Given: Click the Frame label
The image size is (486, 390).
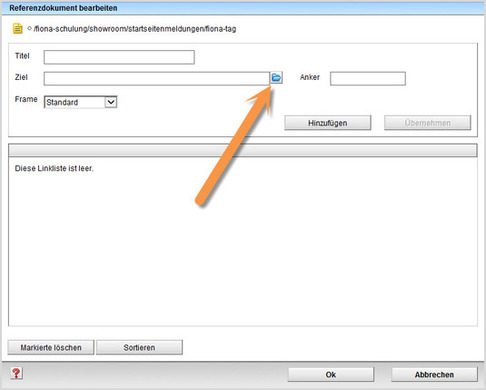Looking at the screenshot, I should (26, 99).
